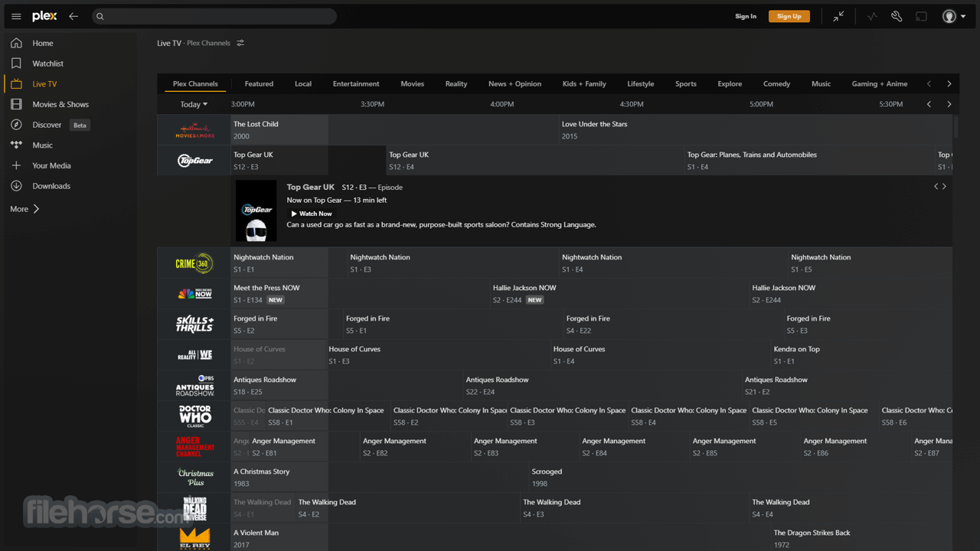
Task: Click the Sign Up button
Action: coord(789,16)
